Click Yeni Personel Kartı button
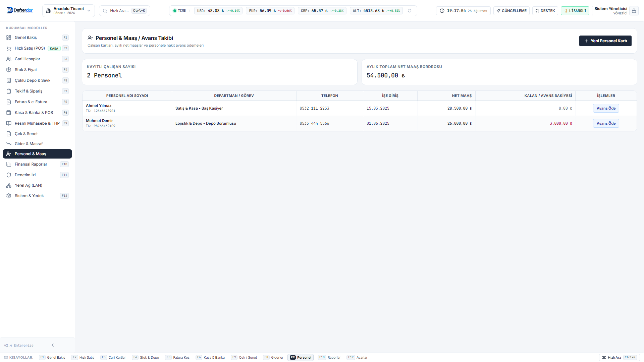This screenshot has height=362, width=644. coord(605,41)
